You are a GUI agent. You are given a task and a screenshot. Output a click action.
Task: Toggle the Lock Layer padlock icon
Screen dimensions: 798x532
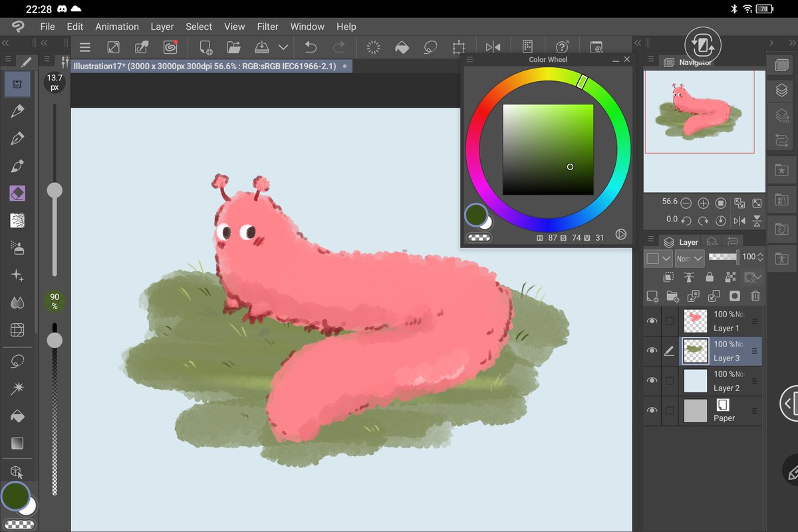[710, 277]
